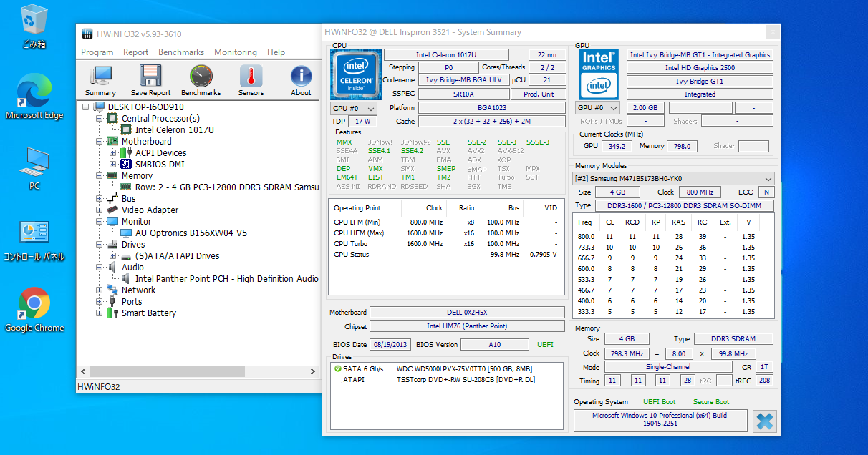Click the Save Report toolbar icon
Viewport: 868px width, 455px height.
(x=150, y=81)
